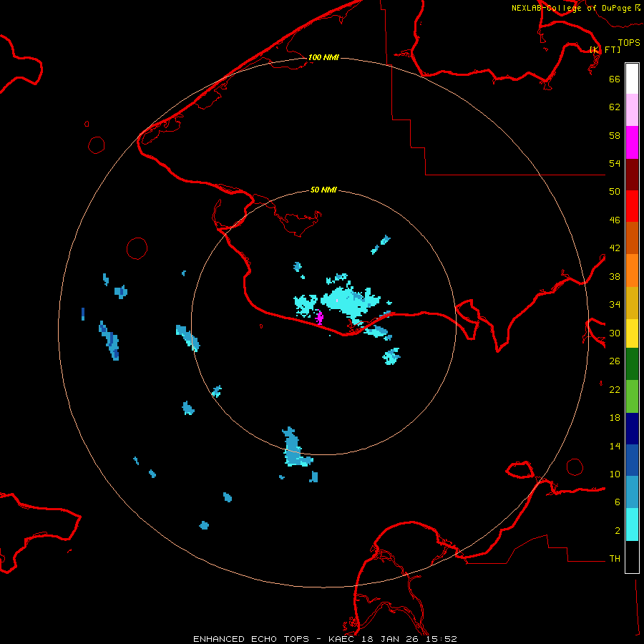Click the '14' legend value

pyautogui.click(x=615, y=446)
